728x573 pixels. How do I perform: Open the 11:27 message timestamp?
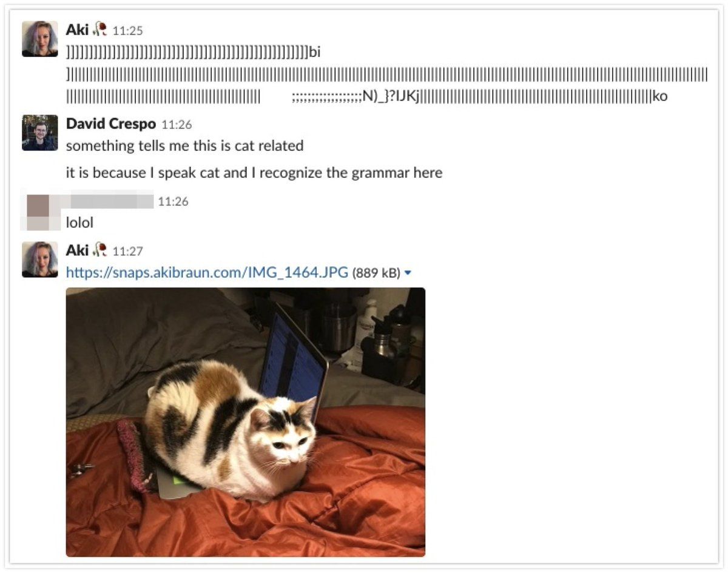[128, 251]
